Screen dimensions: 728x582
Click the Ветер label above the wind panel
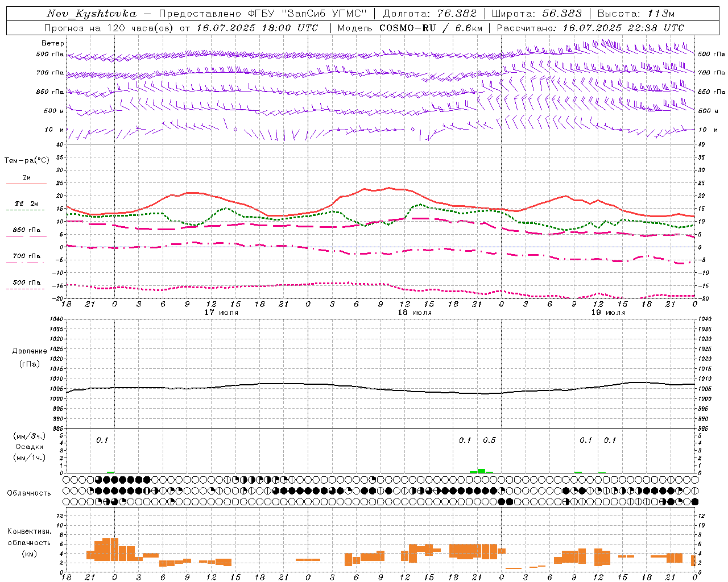pos(53,43)
